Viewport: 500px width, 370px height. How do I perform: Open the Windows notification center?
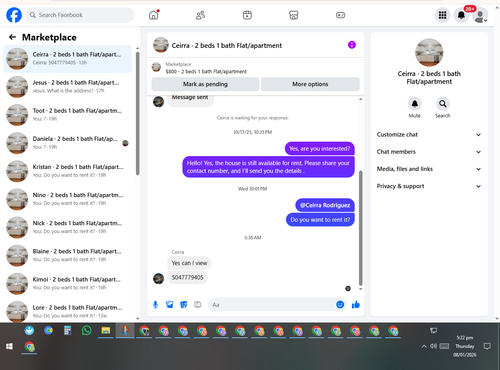pos(487,346)
